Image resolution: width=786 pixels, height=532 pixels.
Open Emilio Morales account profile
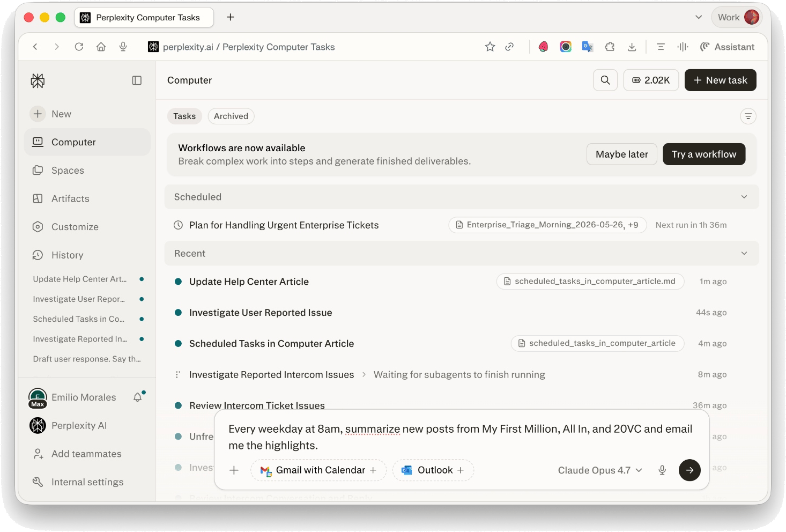(x=73, y=397)
